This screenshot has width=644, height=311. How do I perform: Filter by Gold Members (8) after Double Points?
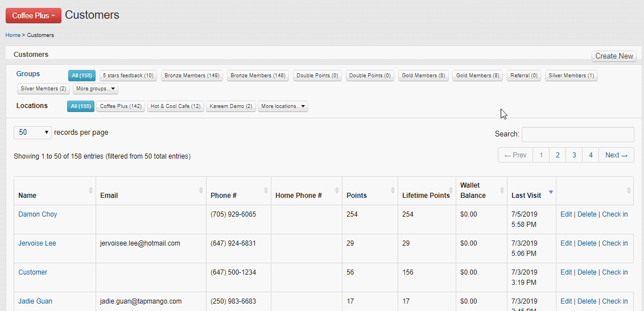click(x=423, y=76)
